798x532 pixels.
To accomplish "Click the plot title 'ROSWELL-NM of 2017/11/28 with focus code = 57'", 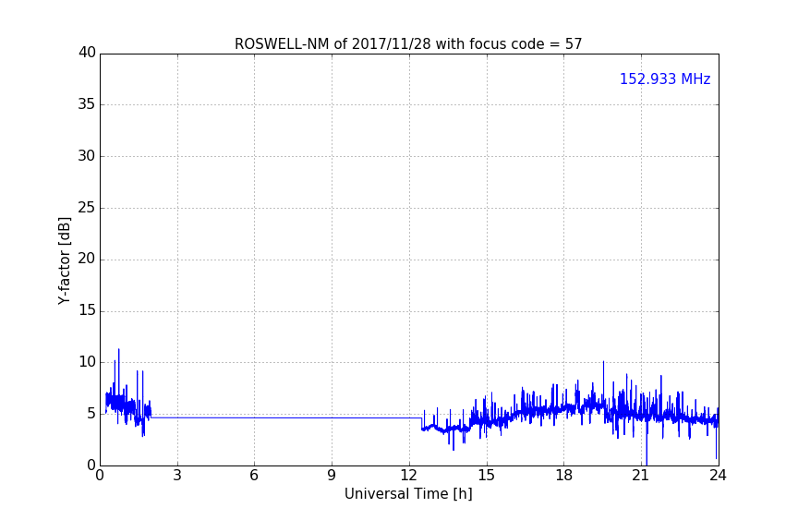I will (x=408, y=44).
